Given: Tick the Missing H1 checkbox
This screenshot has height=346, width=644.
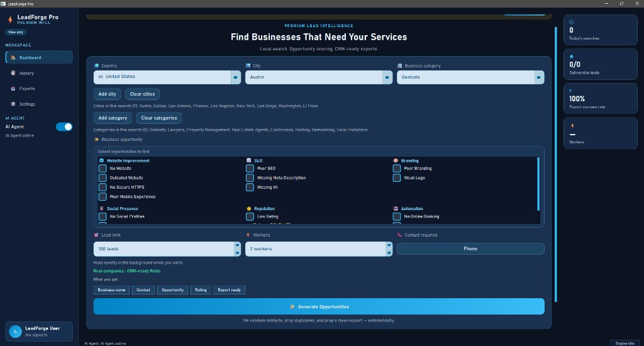Looking at the screenshot, I should coord(250,187).
